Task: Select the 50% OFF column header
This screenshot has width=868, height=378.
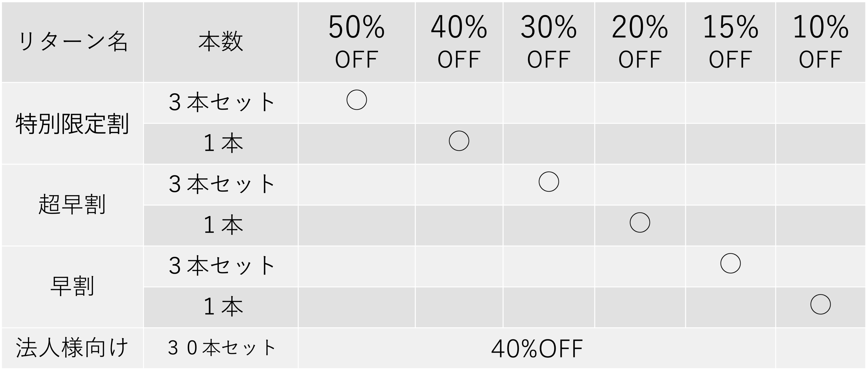Action: click(x=356, y=42)
